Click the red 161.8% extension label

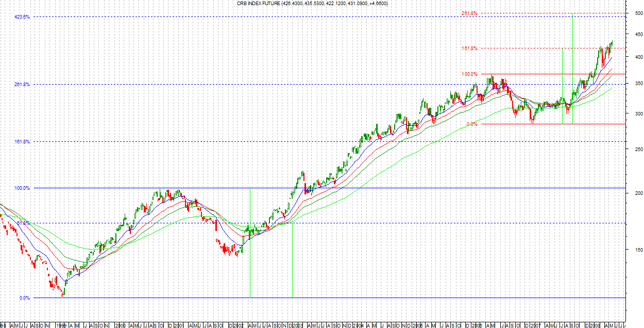point(469,48)
